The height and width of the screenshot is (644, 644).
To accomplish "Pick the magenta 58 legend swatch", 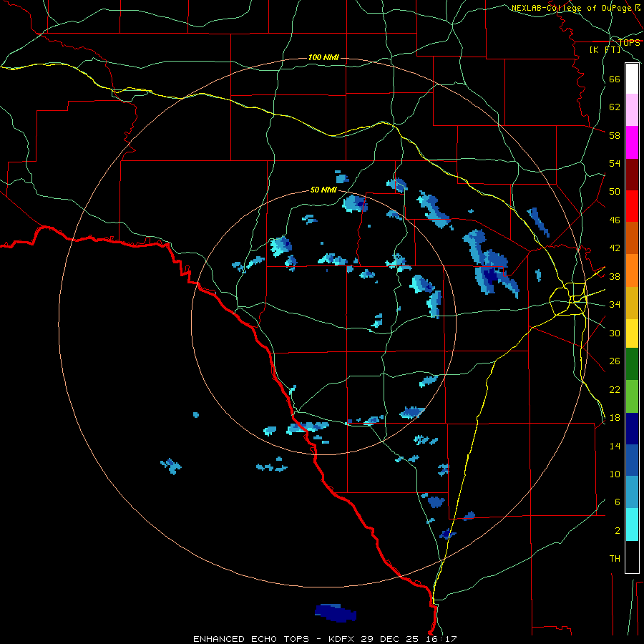I will pyautogui.click(x=632, y=142).
